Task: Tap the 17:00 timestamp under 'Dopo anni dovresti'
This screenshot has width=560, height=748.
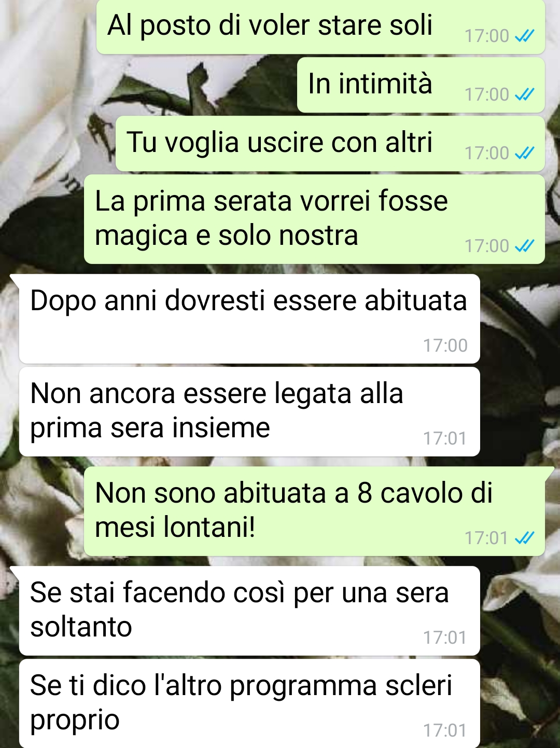Action: [445, 345]
